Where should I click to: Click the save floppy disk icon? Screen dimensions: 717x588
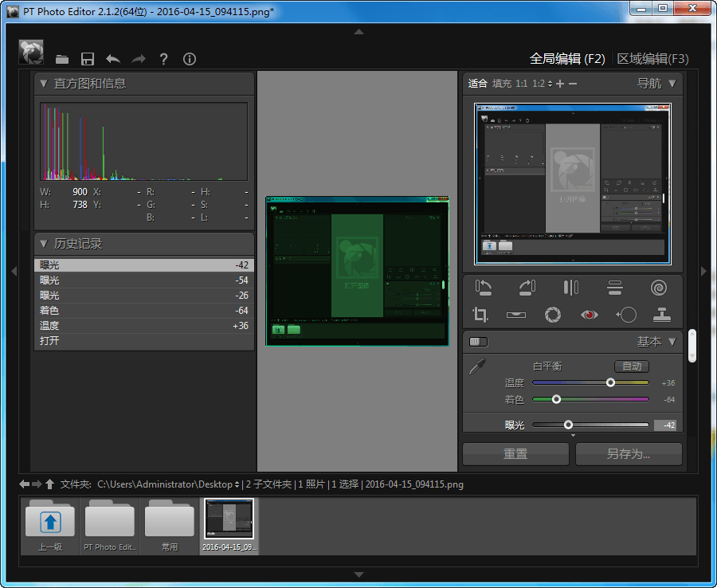(88, 59)
